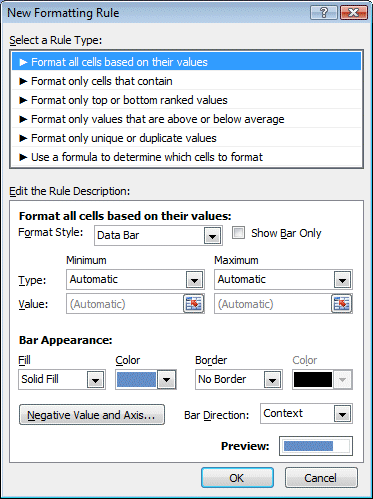Enable the Show Bar Only checkbox

(238, 233)
